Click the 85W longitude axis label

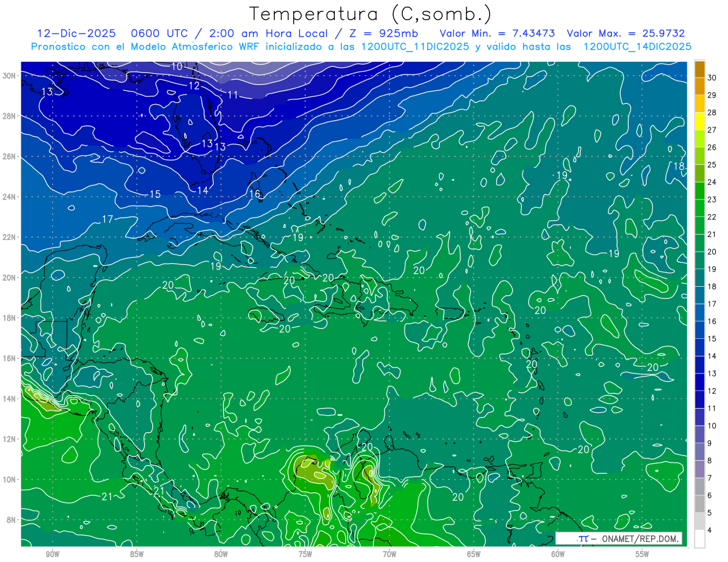[136, 555]
